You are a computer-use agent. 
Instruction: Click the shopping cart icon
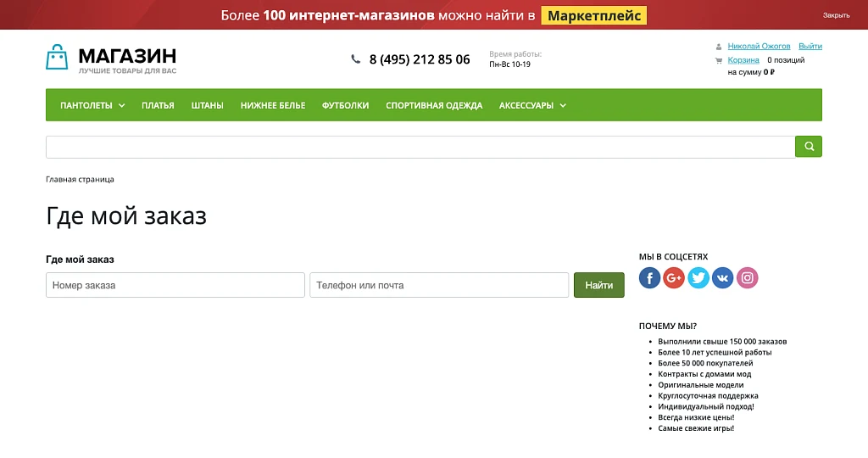(719, 60)
